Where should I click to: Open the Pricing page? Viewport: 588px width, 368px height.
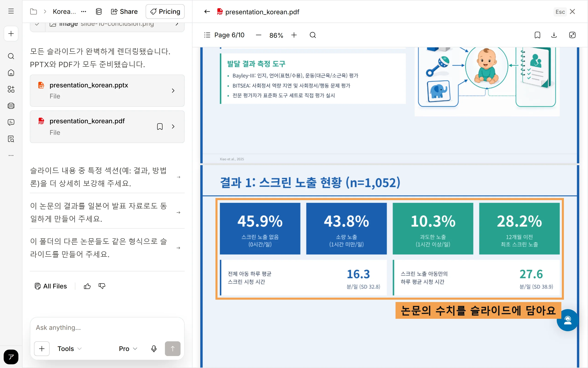tap(165, 11)
